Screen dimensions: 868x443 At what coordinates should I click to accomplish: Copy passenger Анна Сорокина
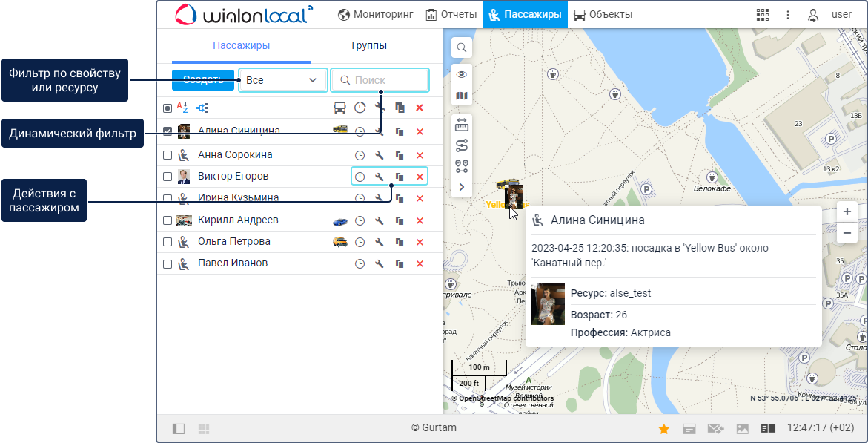400,155
